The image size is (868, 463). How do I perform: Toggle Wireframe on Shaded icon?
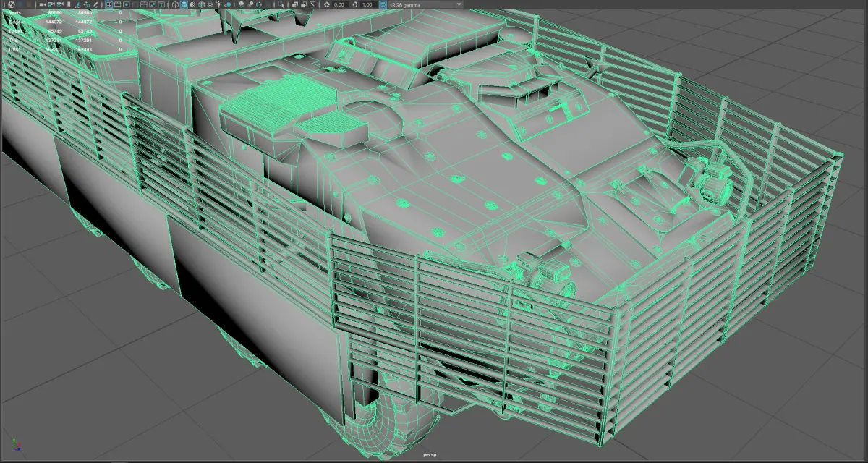(201, 4)
